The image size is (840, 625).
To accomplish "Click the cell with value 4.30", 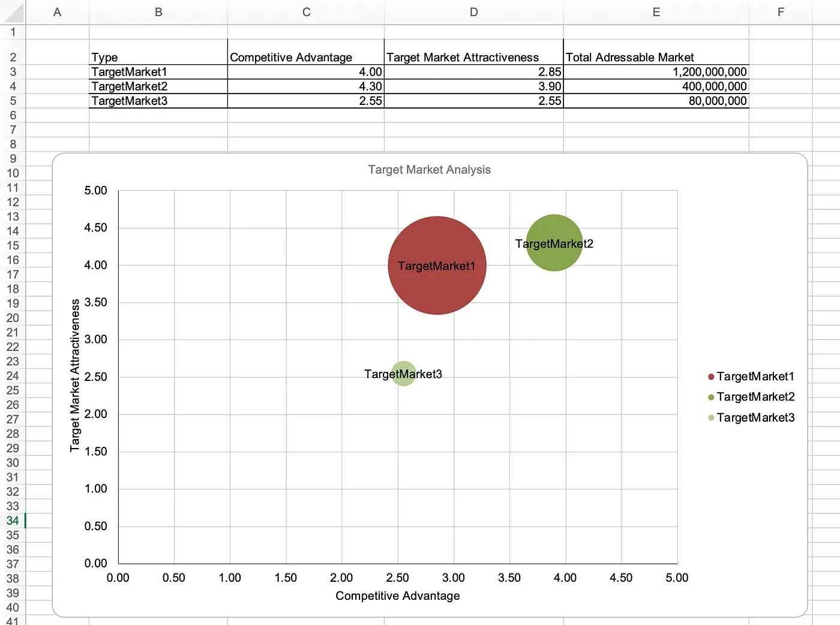I will point(305,86).
